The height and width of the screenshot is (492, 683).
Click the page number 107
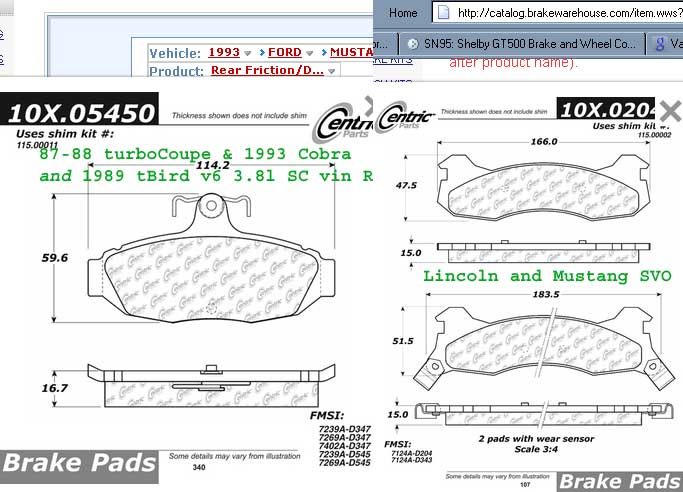coord(525,485)
